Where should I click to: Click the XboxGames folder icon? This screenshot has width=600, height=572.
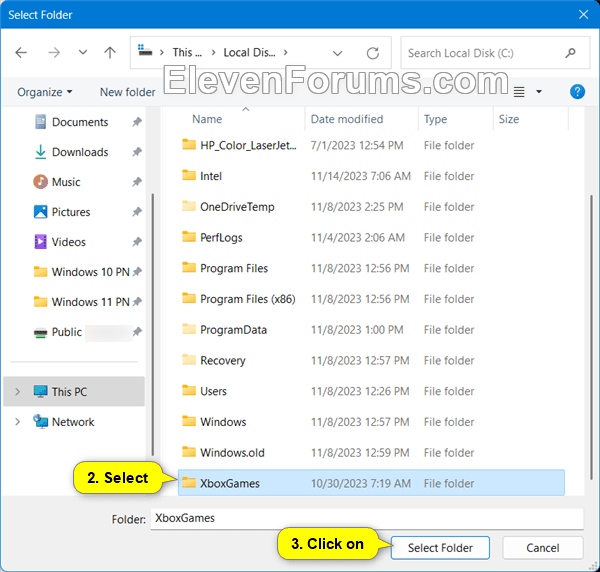click(x=189, y=482)
